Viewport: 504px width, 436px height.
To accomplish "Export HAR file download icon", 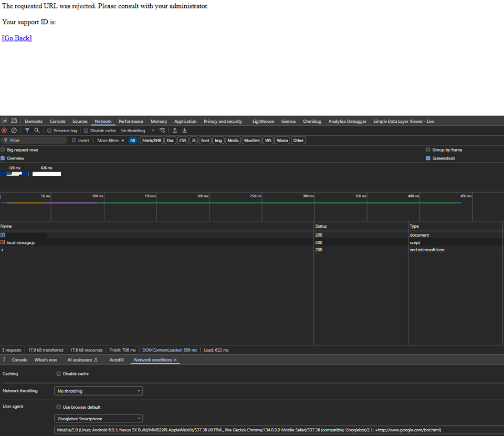I will [x=184, y=131].
